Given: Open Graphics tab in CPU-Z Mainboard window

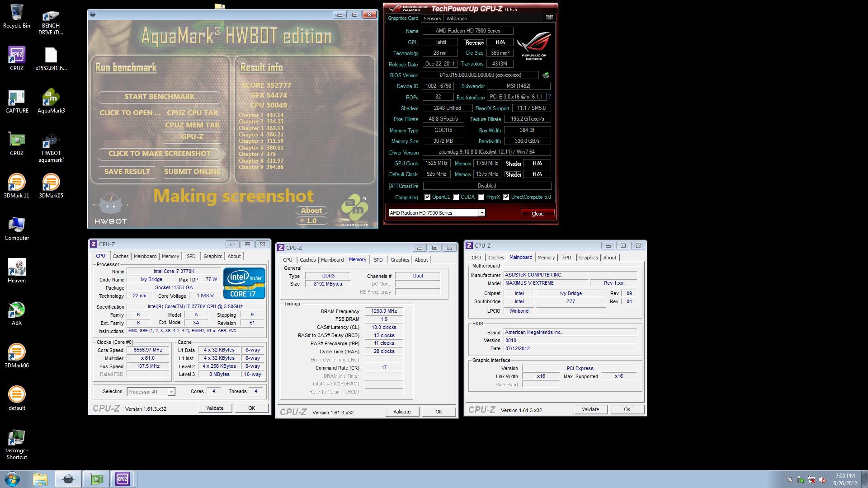Looking at the screenshot, I should pyautogui.click(x=588, y=258).
